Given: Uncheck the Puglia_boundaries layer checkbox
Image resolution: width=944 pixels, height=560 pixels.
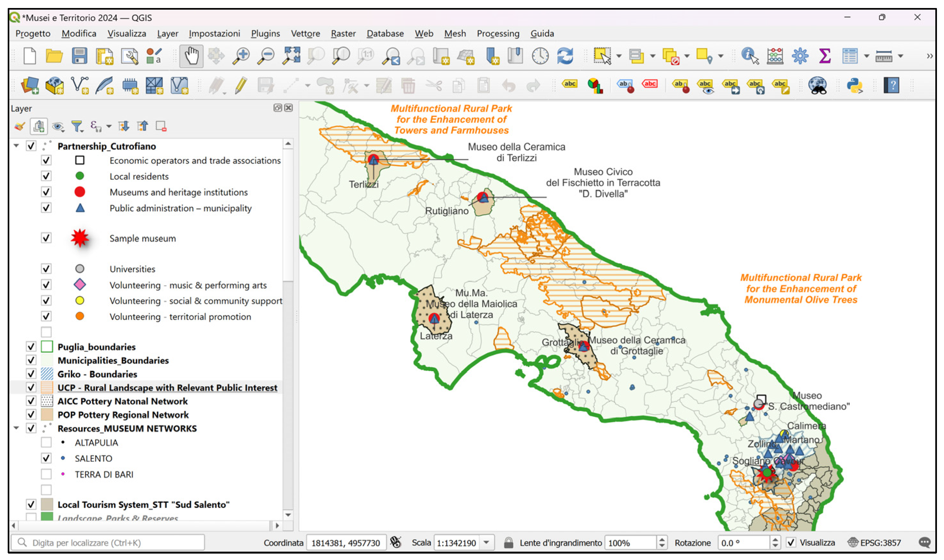Looking at the screenshot, I should tap(31, 346).
